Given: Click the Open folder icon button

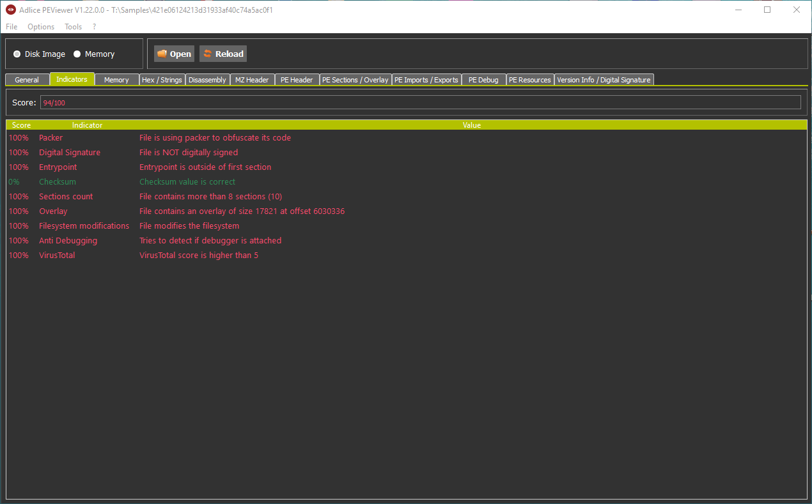Looking at the screenshot, I should point(162,54).
